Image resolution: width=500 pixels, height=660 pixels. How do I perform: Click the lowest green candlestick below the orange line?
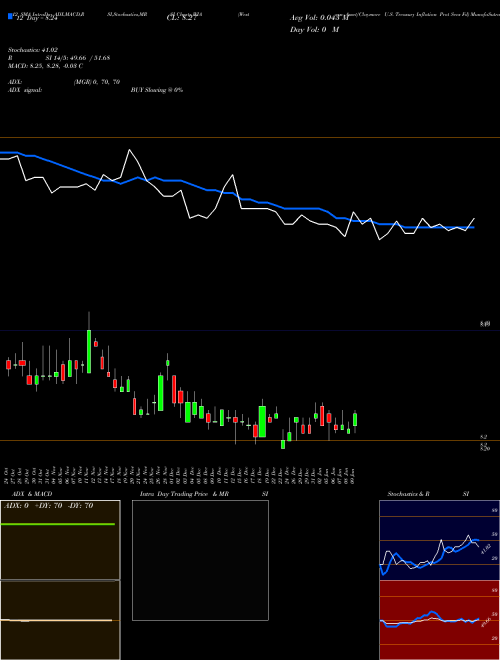283,444
